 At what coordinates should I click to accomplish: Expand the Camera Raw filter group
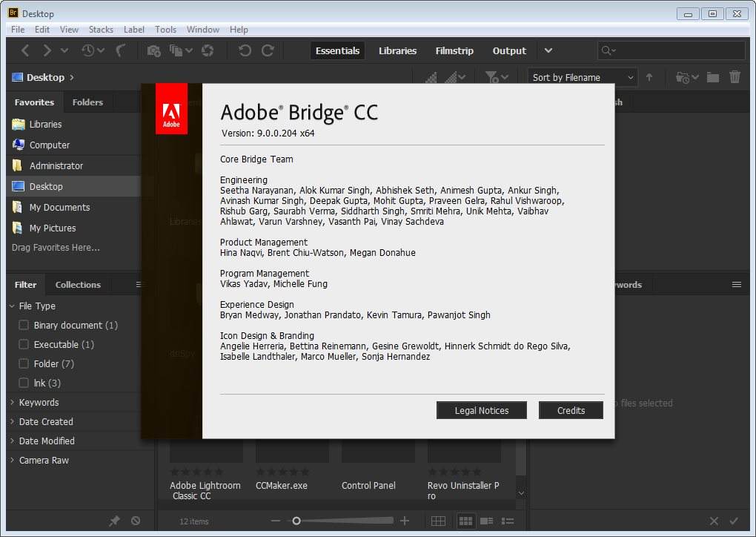(x=12, y=460)
